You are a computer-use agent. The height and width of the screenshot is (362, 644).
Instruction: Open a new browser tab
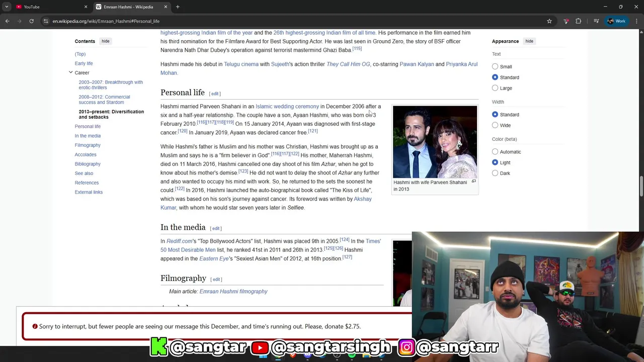(178, 7)
